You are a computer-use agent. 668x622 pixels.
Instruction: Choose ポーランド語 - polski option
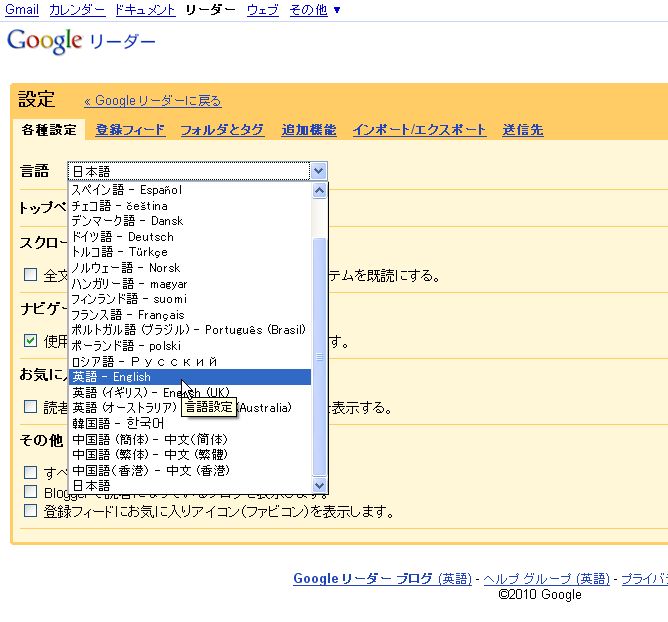[x=190, y=346]
